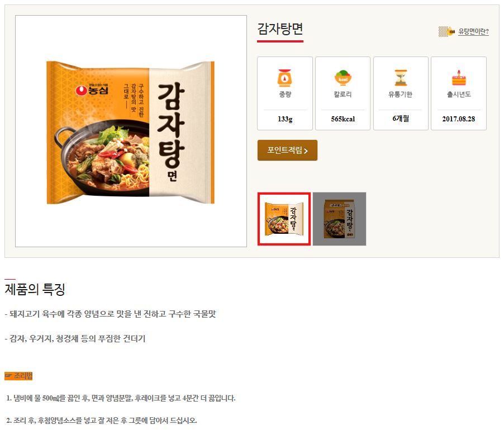Click the 6개월 shelf life card
This screenshot has height=448, width=504.
pos(401,93)
